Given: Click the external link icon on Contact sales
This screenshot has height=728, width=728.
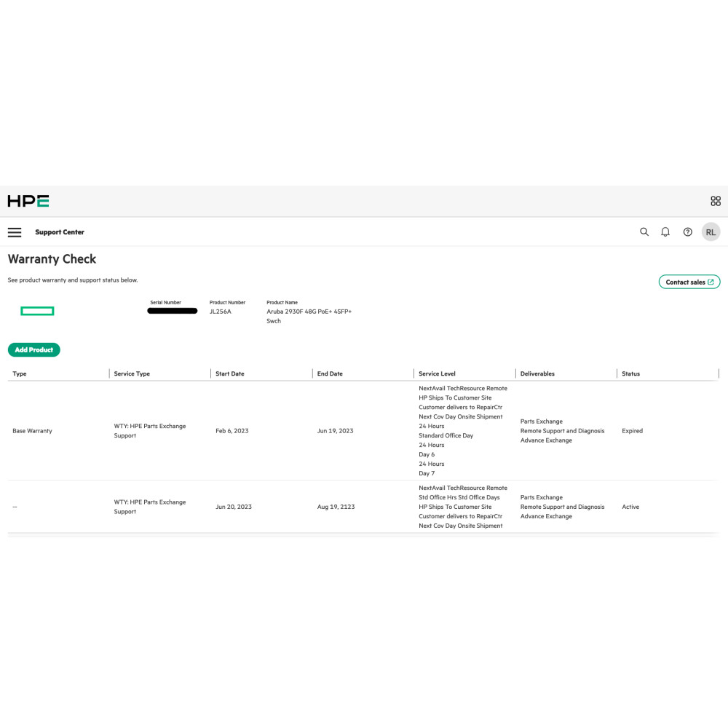Looking at the screenshot, I should 711,282.
